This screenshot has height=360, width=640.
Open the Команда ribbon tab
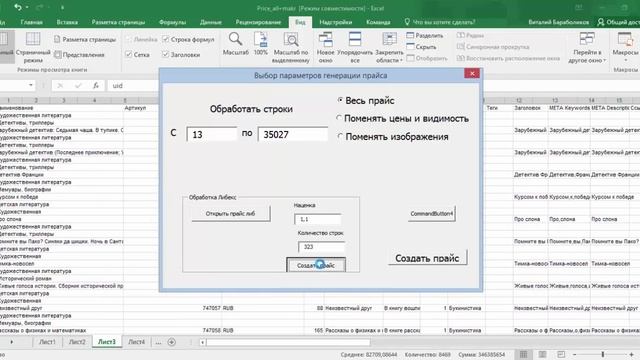point(378,22)
